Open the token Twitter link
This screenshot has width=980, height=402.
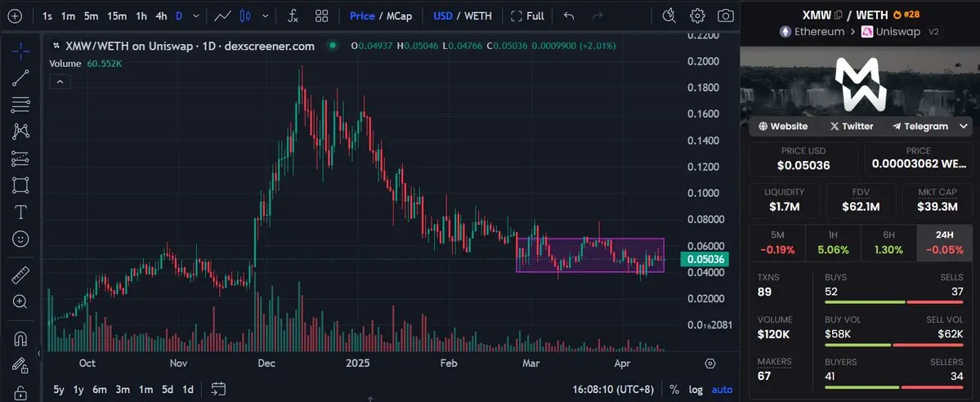pos(851,127)
